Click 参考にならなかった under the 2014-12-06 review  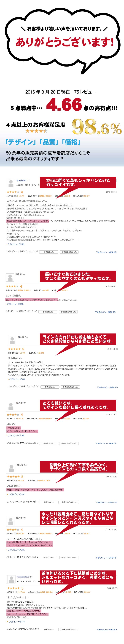pos(68,558)
